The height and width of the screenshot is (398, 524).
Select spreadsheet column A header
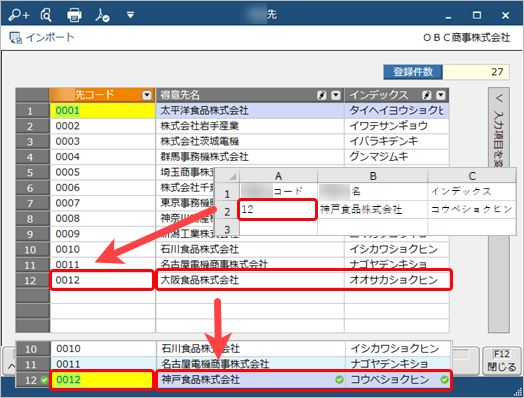(x=278, y=176)
